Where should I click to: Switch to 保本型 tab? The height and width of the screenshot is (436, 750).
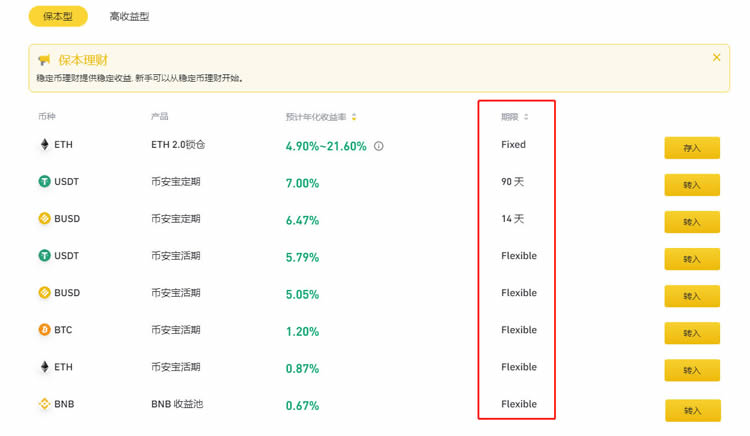(58, 17)
